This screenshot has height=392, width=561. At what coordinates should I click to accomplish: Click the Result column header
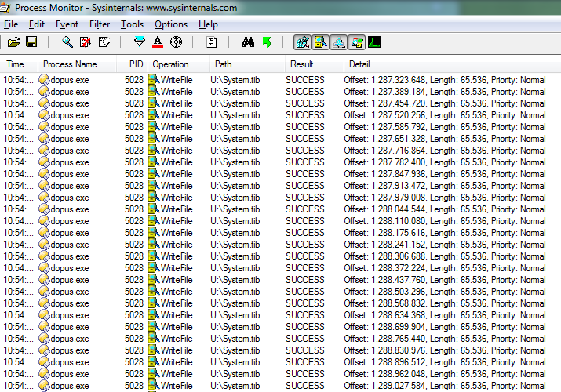tap(315, 64)
